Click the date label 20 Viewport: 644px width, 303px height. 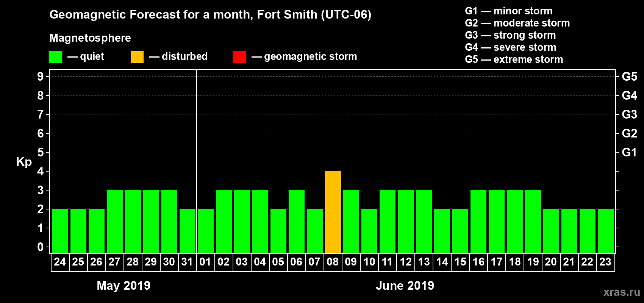[551, 262]
